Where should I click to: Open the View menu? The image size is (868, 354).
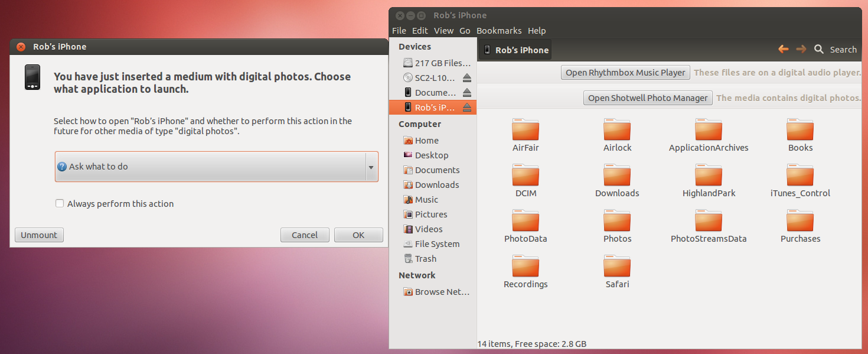(x=443, y=30)
